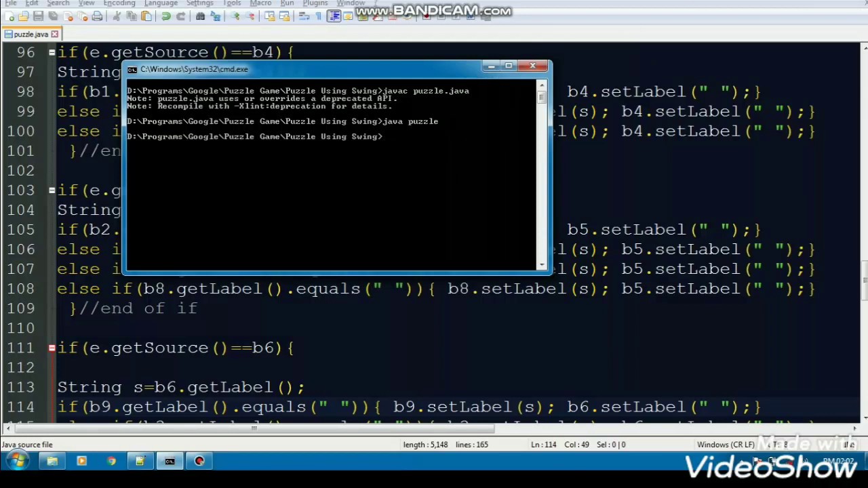Click the Replace toolbar icon

[215, 16]
